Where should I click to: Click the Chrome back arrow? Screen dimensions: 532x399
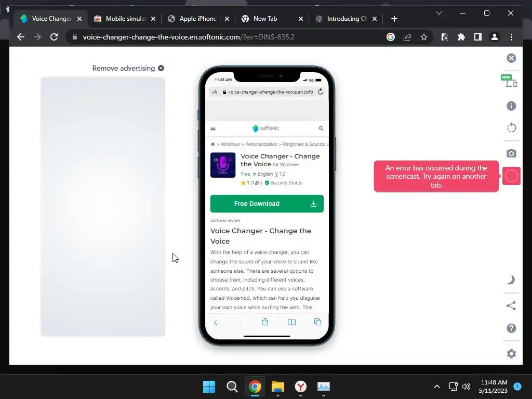coord(21,37)
